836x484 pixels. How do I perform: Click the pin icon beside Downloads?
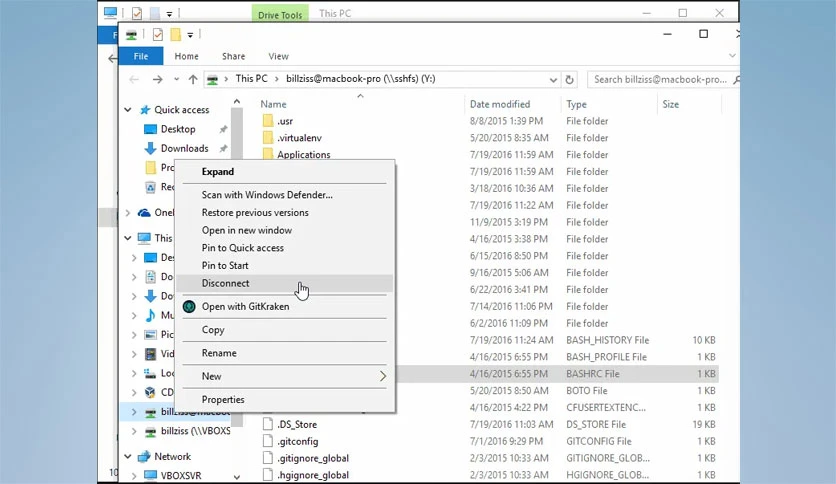[223, 148]
